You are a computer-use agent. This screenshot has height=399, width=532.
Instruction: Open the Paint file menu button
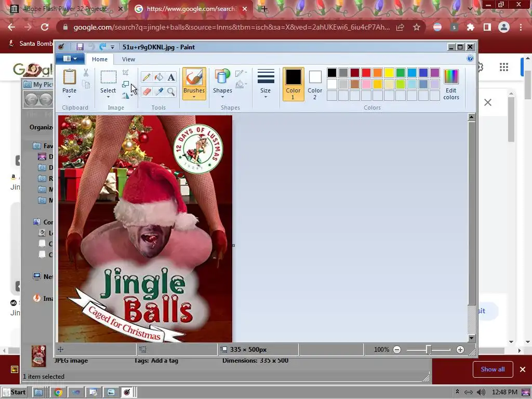tap(70, 59)
